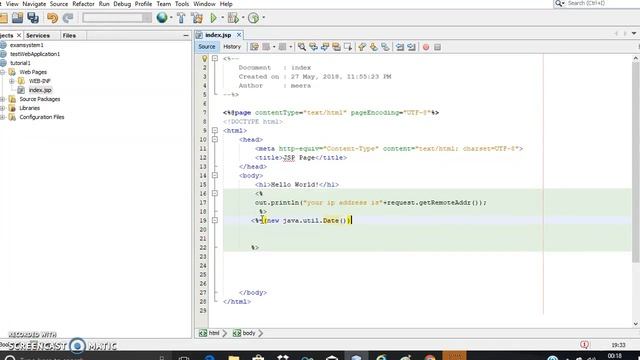Click the Profile Project icon
This screenshot has height=360, width=640.
[x=253, y=18]
